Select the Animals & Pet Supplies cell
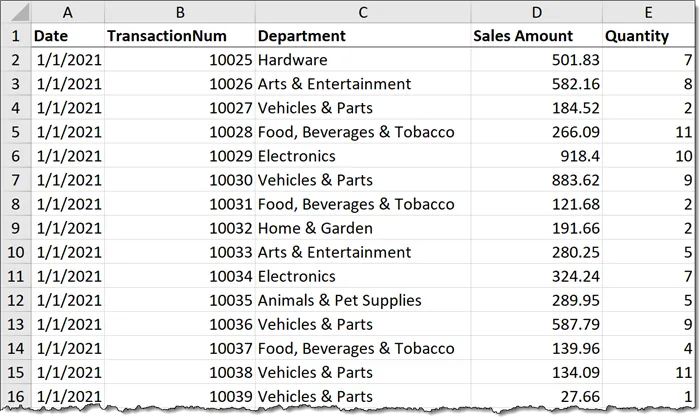Viewport: 700px width, 417px height. coord(362,300)
